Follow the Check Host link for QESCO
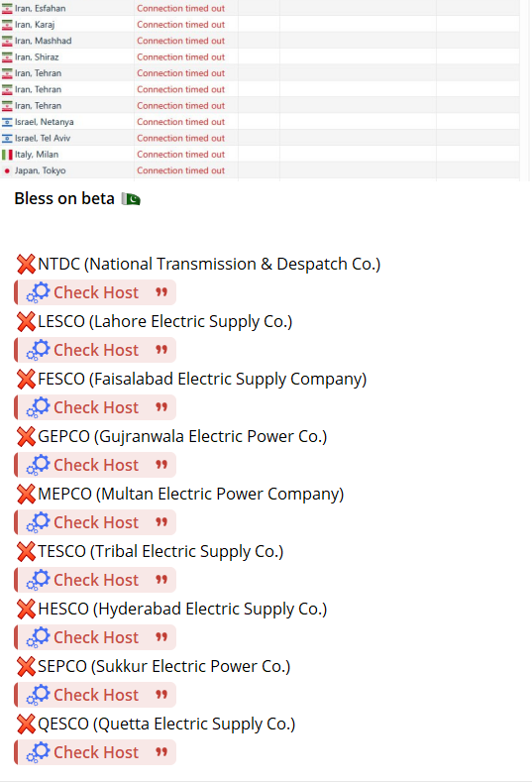This screenshot has height=782, width=532. click(96, 751)
